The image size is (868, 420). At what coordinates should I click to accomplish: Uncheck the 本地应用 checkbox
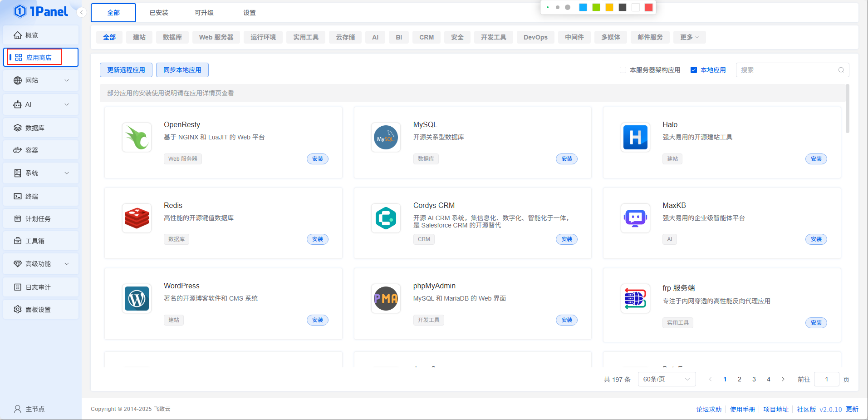[x=694, y=70]
